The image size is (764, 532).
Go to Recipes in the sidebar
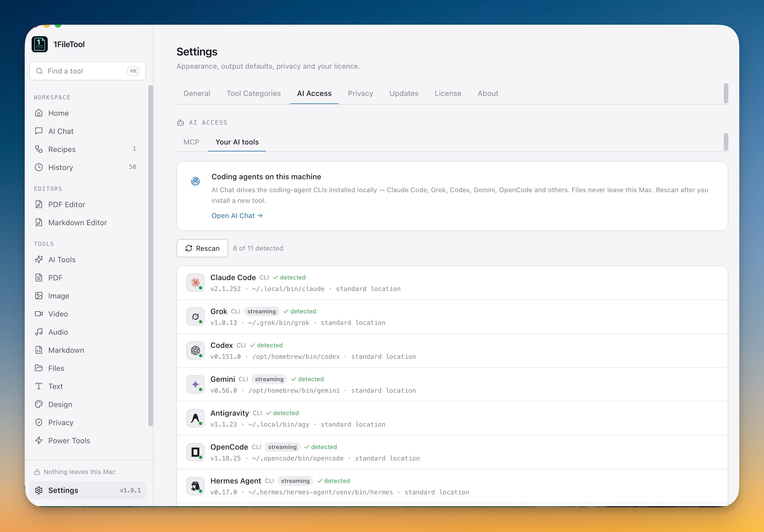point(87,149)
